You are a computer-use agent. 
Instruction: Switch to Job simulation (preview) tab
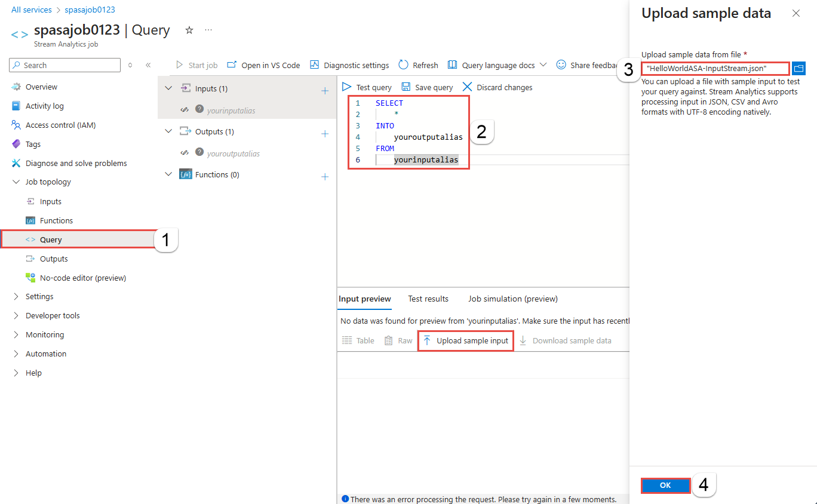coord(513,299)
